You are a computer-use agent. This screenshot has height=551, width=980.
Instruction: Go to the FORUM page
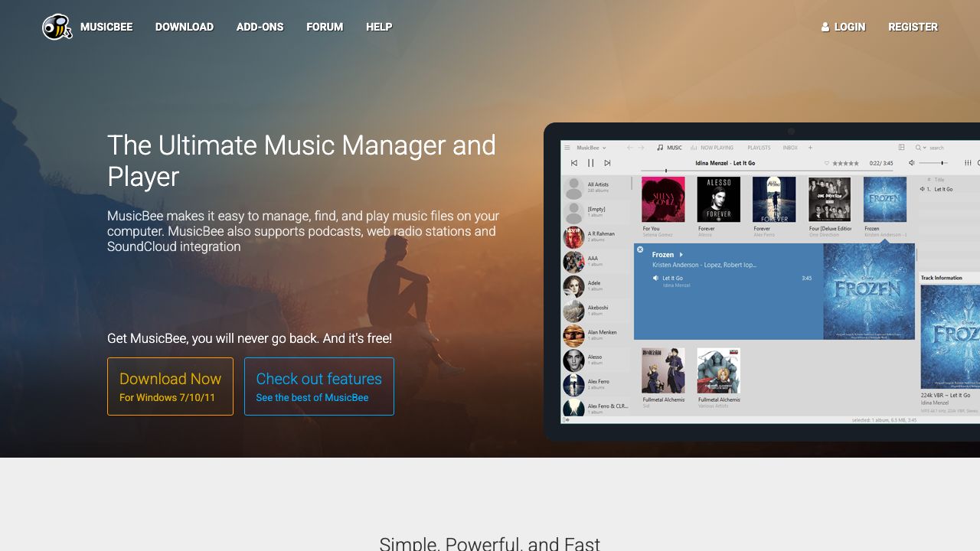tap(325, 27)
